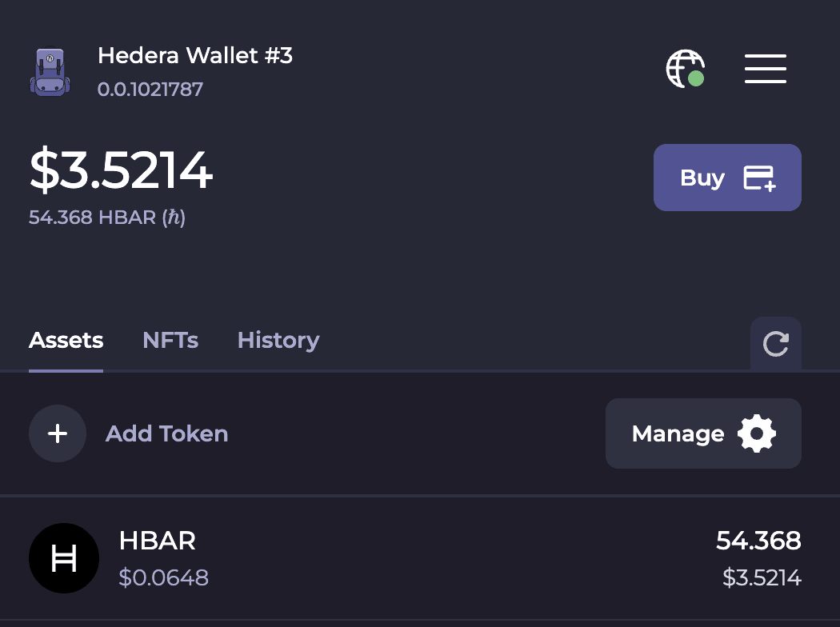Click the 54.368 HBAR balance subtitle
Viewport: 840px width, 627px height.
tap(107, 218)
